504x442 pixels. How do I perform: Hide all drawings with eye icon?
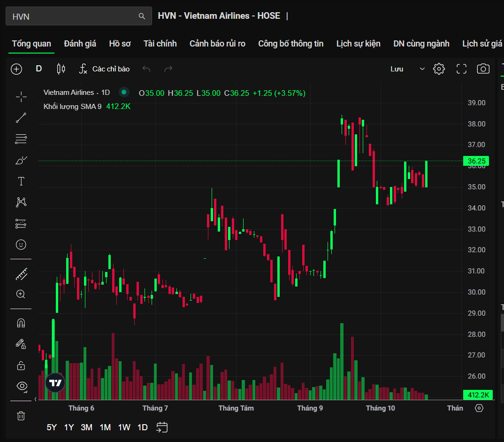click(x=21, y=386)
